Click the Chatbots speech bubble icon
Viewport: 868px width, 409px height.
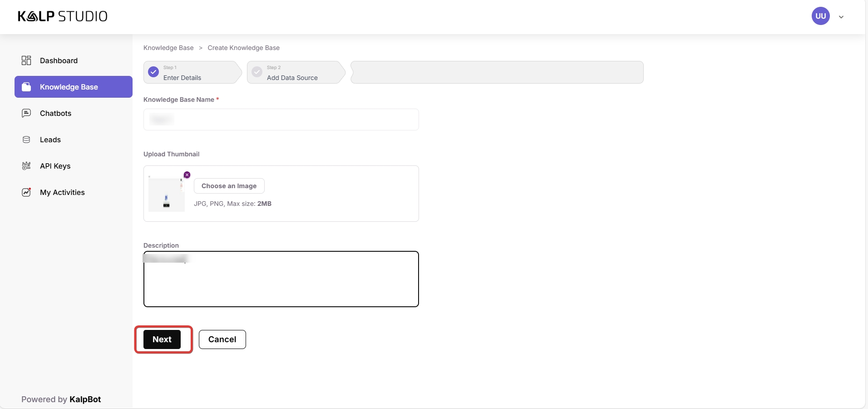coord(26,113)
